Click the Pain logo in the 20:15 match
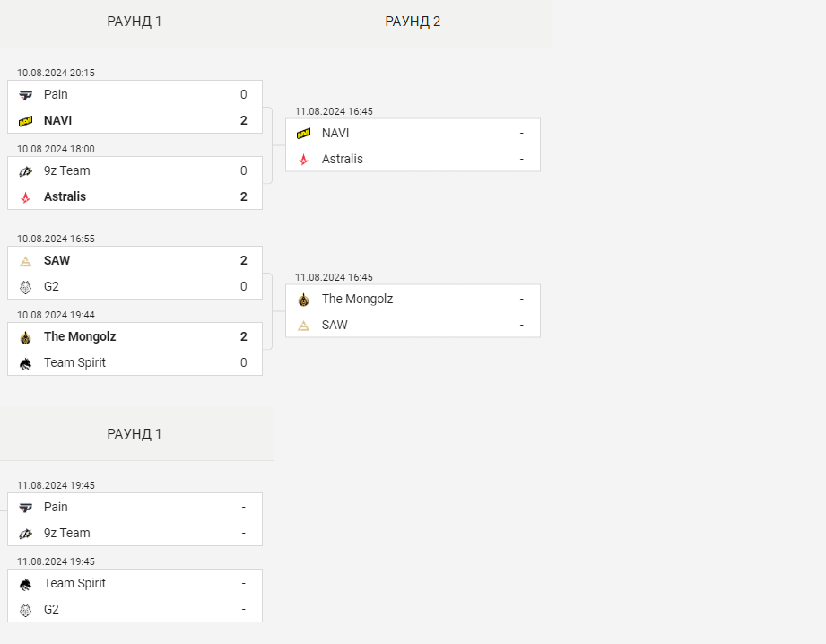 [25, 95]
